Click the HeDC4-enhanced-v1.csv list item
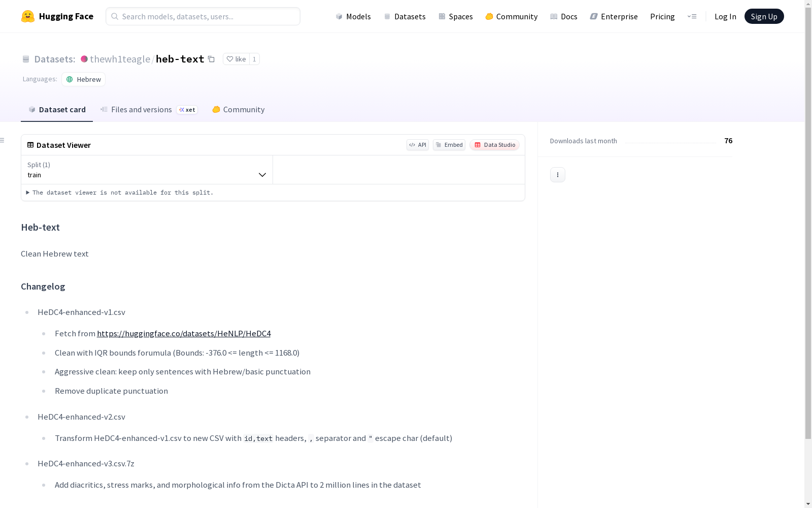The image size is (812, 508). (81, 312)
